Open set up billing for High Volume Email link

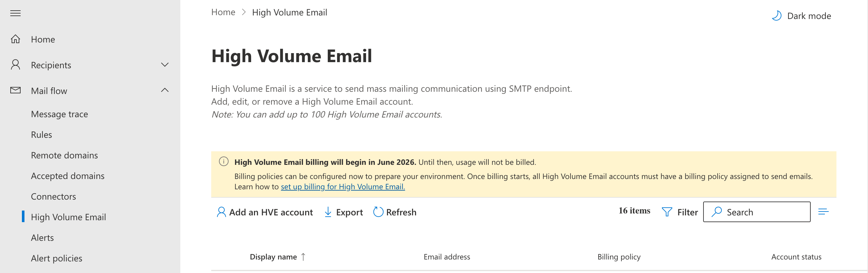(343, 187)
